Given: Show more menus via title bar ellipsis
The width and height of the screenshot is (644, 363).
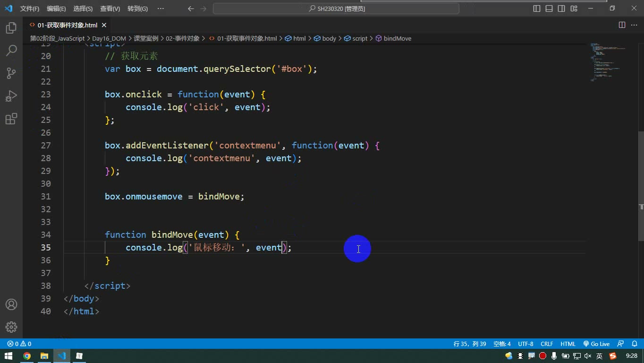Looking at the screenshot, I should pyautogui.click(x=161, y=9).
